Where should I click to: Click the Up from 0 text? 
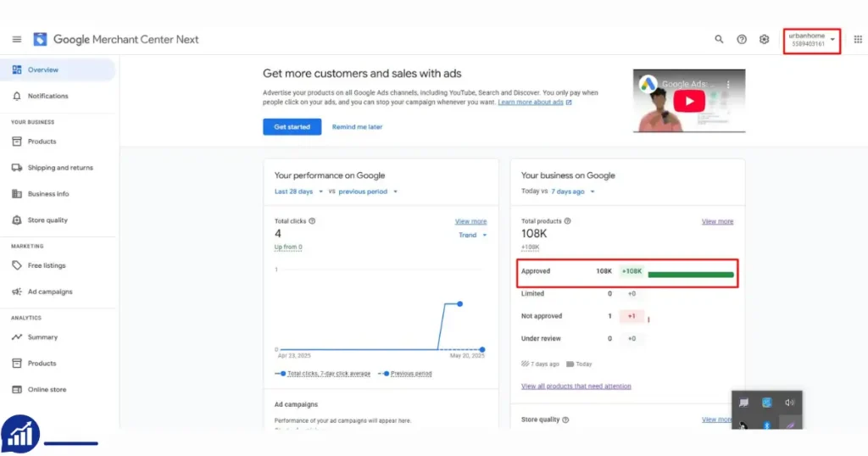coord(288,247)
